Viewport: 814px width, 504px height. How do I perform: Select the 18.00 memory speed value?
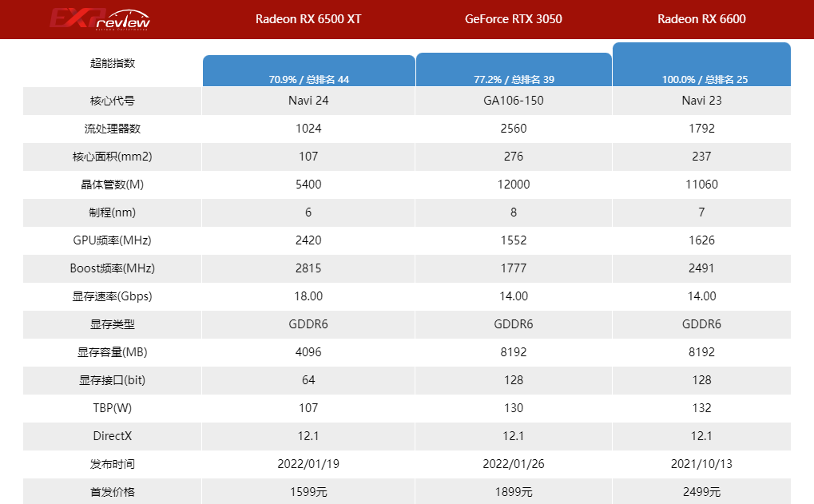pos(308,297)
